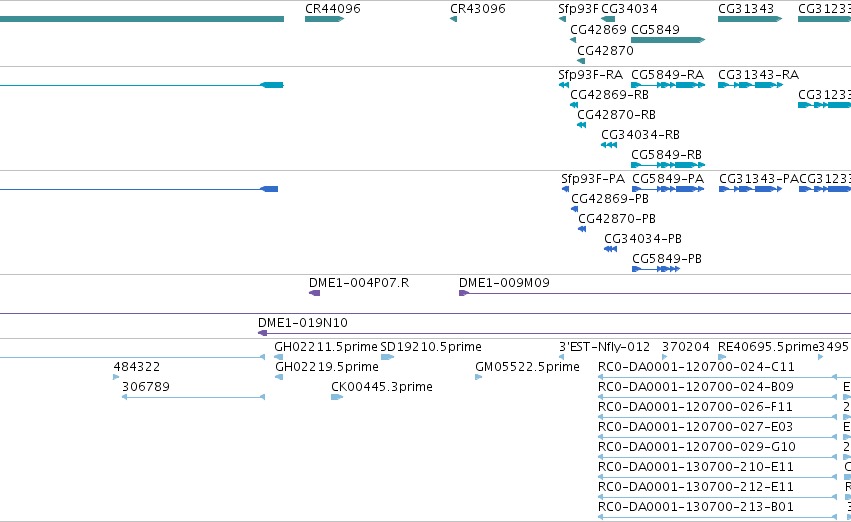Select the 3'EST-Nfly-012 feature
Viewport: 851px width, 522px height.
(x=562, y=357)
